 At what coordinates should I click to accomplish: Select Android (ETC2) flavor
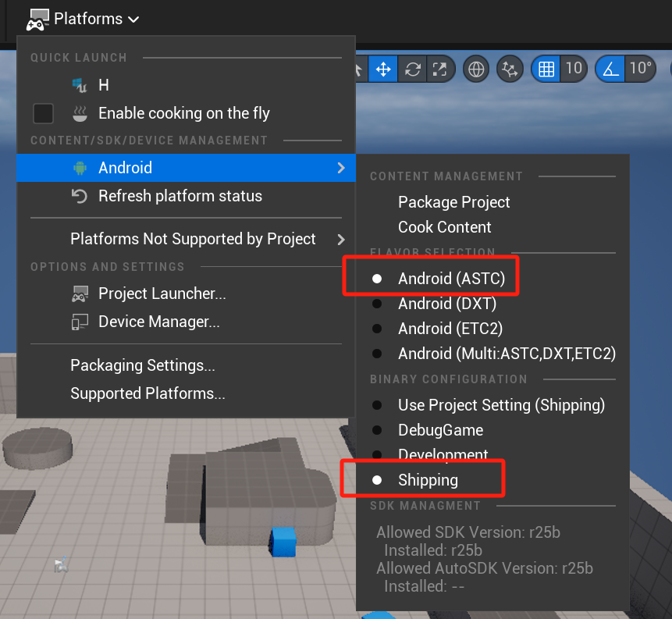click(450, 329)
